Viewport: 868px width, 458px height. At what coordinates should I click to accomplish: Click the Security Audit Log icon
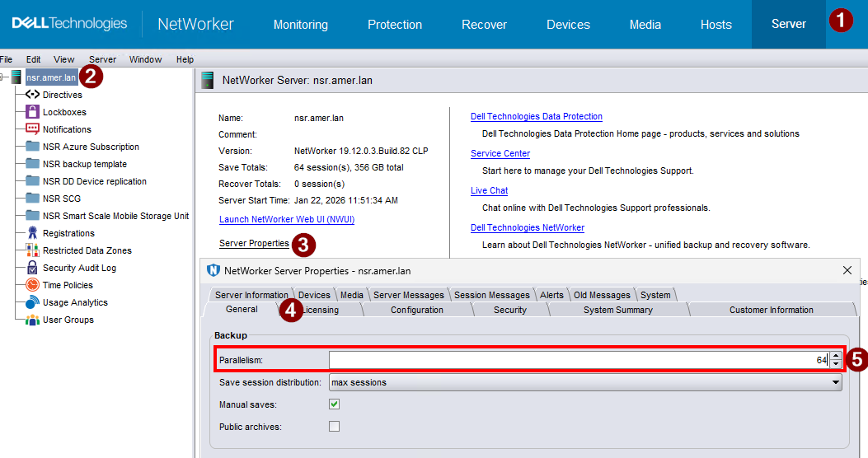(x=32, y=268)
